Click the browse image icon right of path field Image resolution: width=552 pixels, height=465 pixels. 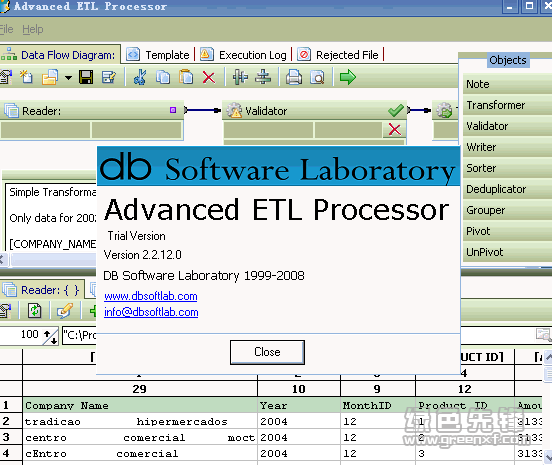pyautogui.click(x=543, y=334)
